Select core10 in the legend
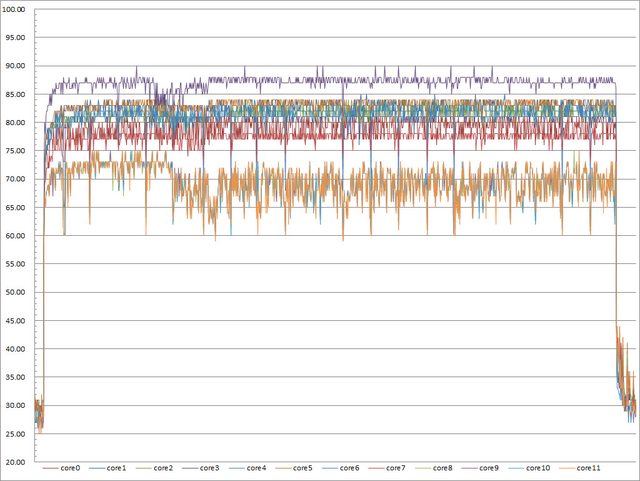The width and height of the screenshot is (640, 481). (x=539, y=468)
